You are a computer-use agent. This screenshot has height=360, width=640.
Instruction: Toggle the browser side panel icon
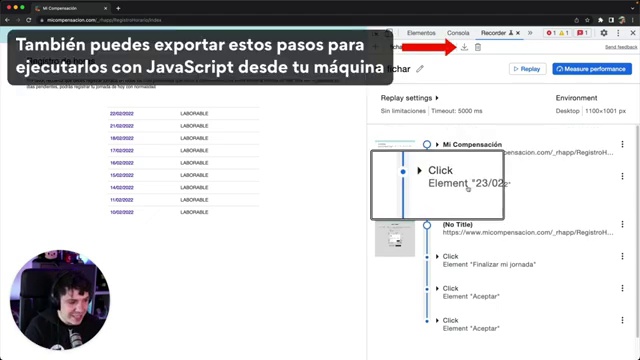click(x=611, y=20)
